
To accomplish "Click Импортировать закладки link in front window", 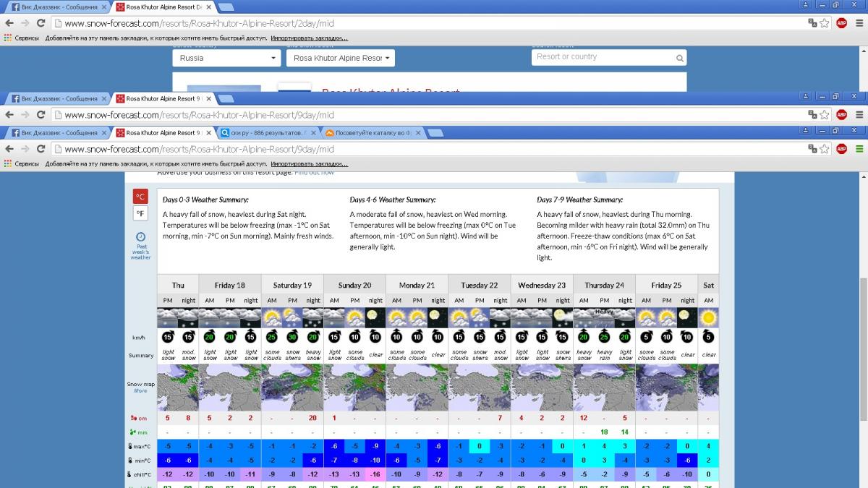I will [x=309, y=164].
